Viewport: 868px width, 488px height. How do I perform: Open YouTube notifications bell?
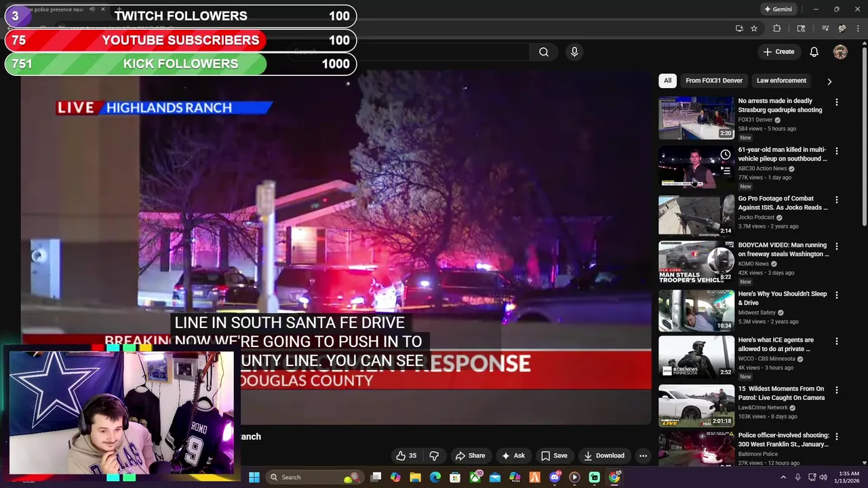click(x=814, y=52)
